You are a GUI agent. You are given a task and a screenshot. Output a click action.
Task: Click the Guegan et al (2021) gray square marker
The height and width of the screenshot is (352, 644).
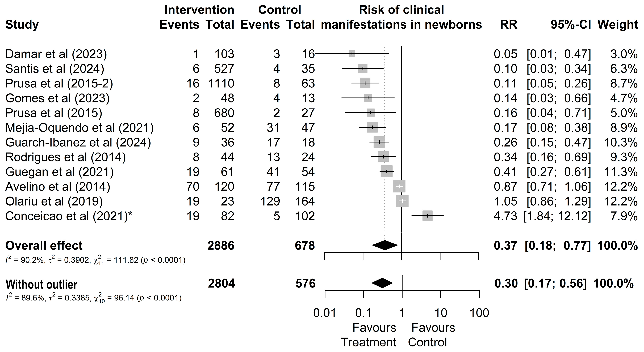point(387,171)
